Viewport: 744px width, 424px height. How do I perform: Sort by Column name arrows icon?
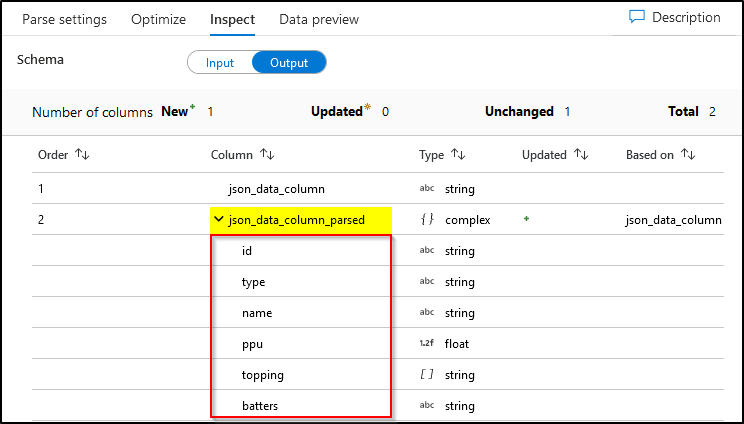click(x=267, y=154)
